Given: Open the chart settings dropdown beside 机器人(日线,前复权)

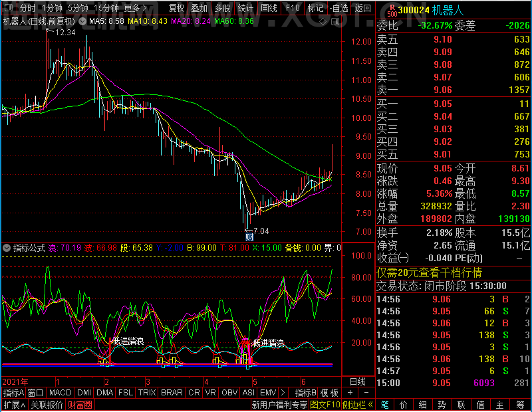Looking at the screenshot, I should (x=82, y=21).
